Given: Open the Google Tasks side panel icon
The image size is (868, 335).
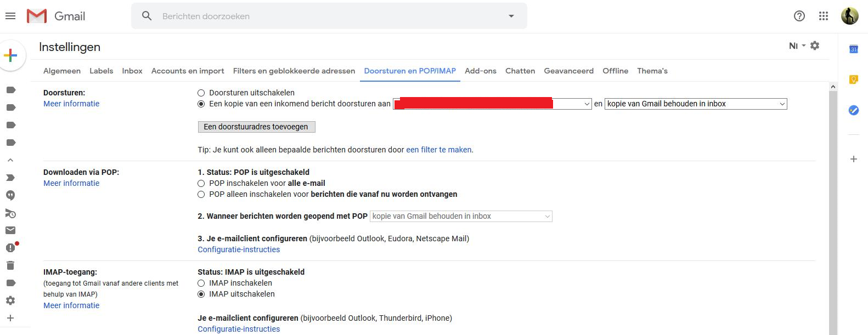Looking at the screenshot, I should tap(853, 110).
